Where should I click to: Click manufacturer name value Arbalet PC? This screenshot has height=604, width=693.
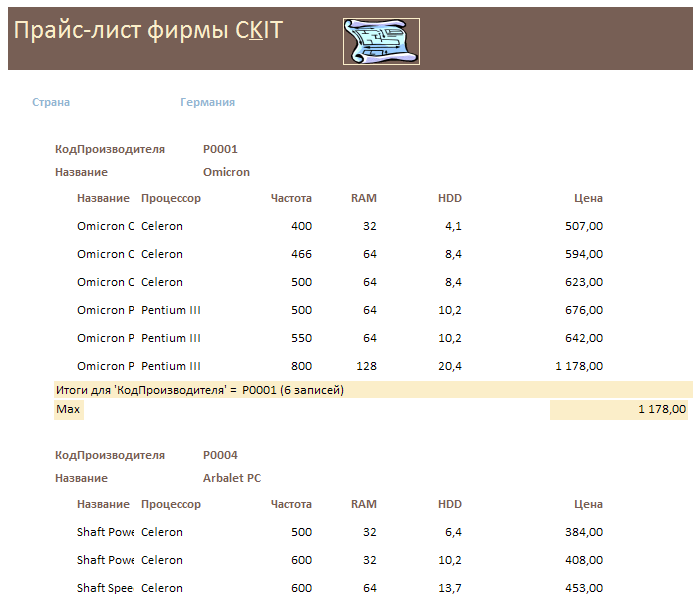point(232,478)
